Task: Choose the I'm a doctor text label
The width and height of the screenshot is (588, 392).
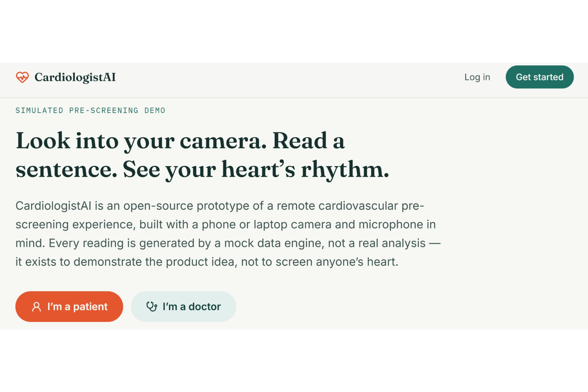Action: [x=192, y=307]
